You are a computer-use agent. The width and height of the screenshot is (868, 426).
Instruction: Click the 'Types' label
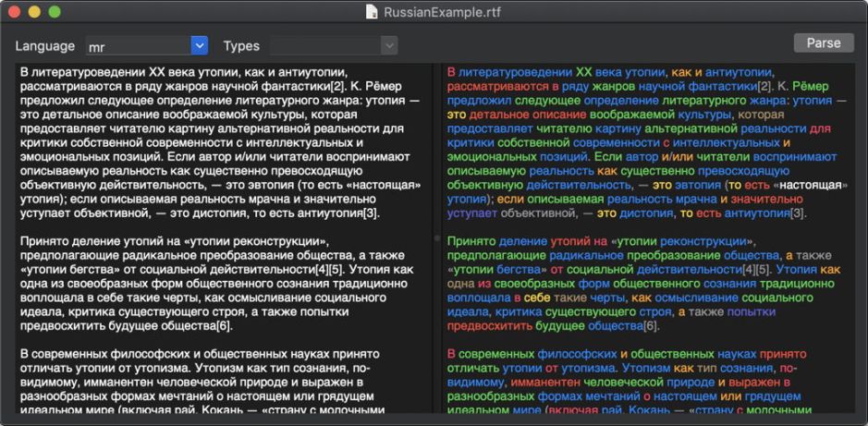click(x=241, y=45)
